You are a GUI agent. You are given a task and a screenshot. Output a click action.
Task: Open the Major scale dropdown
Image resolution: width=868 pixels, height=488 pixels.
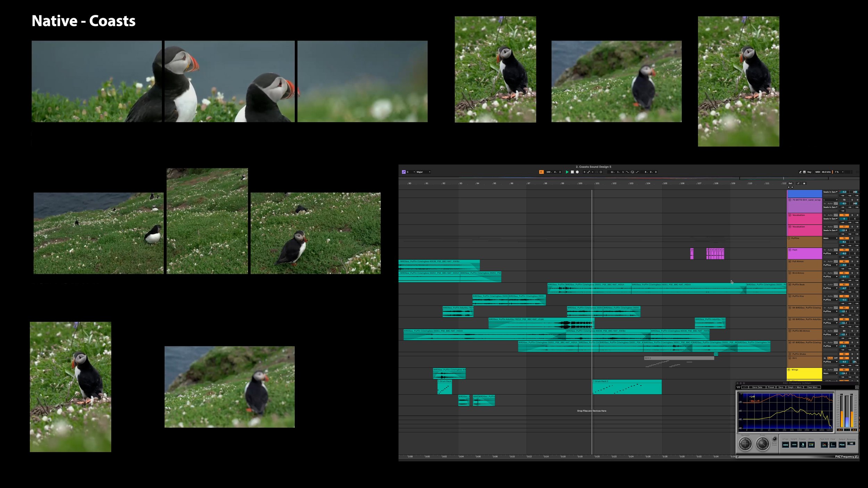(423, 172)
